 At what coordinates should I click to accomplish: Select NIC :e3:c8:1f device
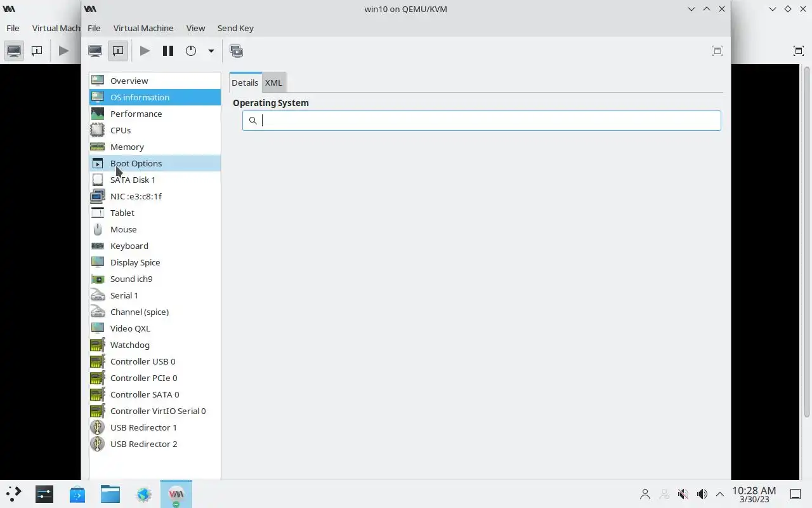[x=155, y=196]
